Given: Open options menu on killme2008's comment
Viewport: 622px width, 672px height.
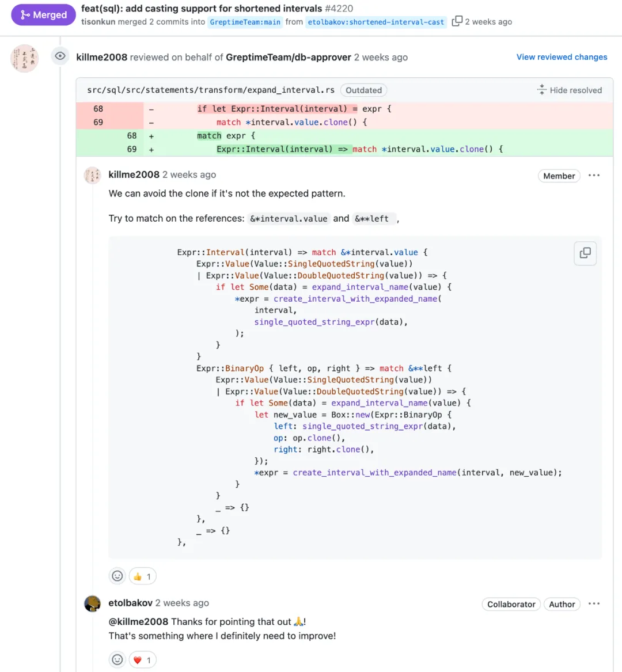Looking at the screenshot, I should pyautogui.click(x=594, y=176).
